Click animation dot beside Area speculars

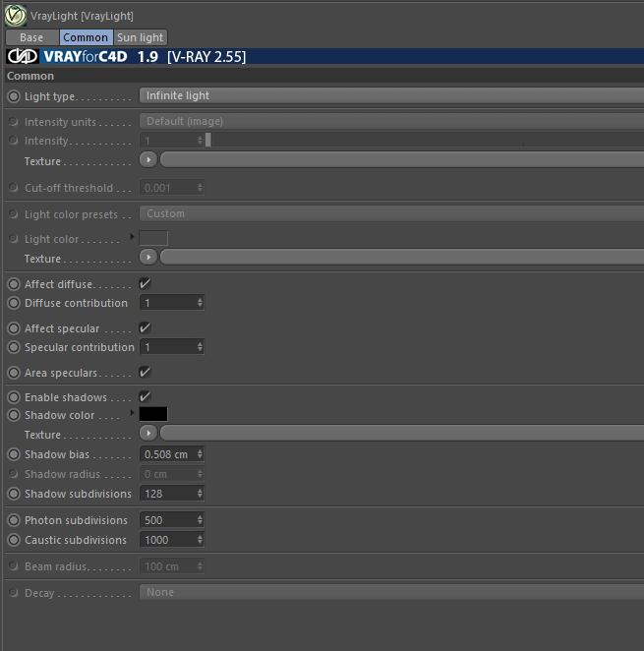pyautogui.click(x=14, y=373)
